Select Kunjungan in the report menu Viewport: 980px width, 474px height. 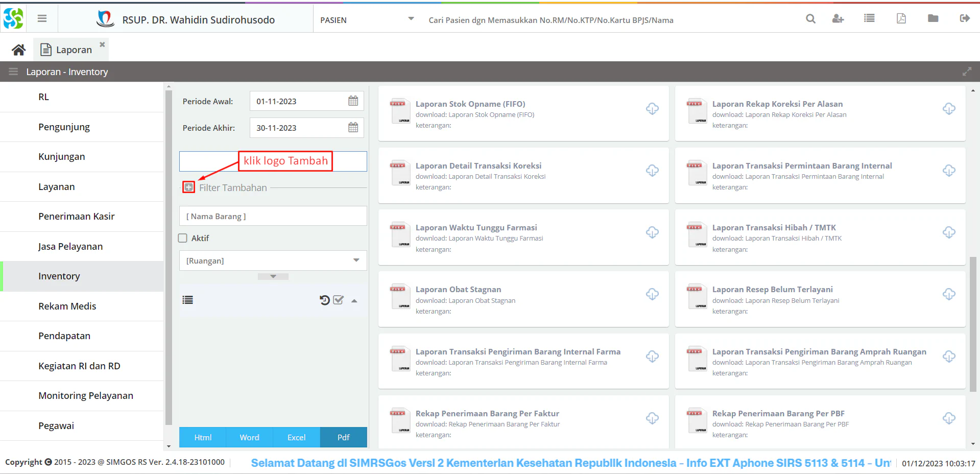click(x=82, y=156)
